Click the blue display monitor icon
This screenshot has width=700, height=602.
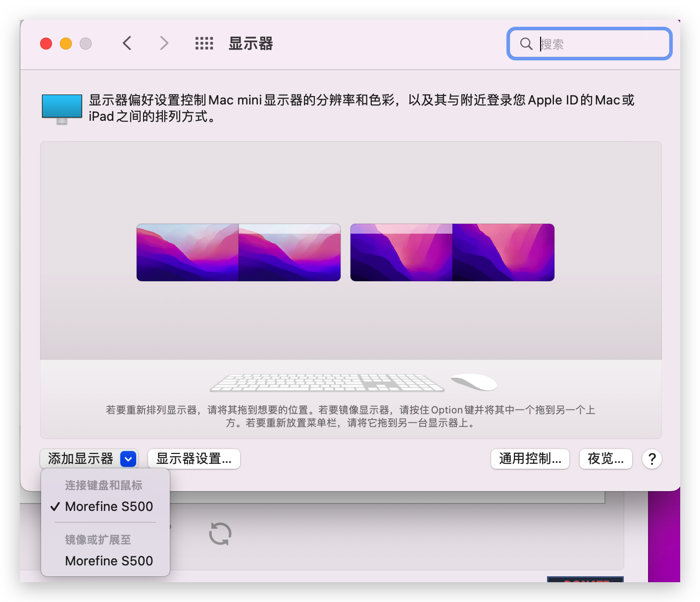(62, 109)
